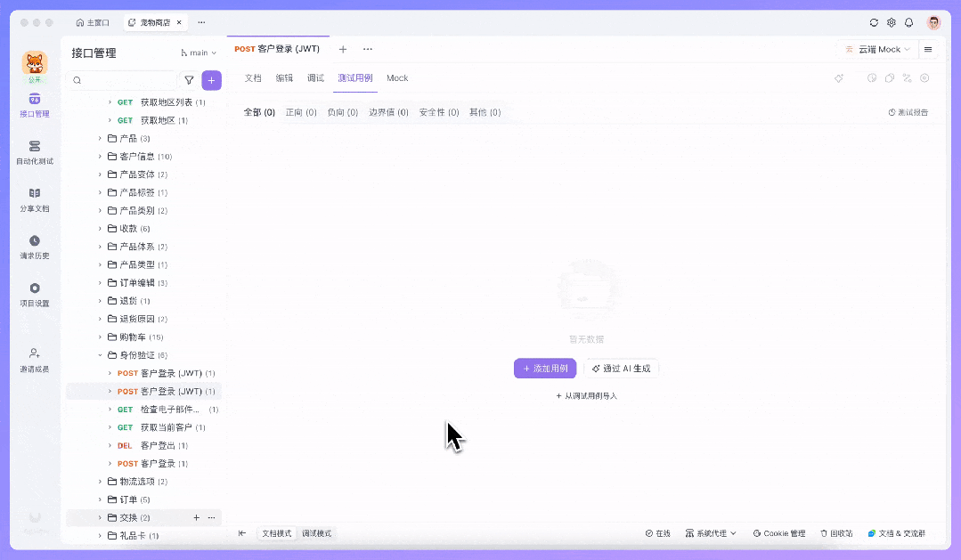Open the main branch dropdown

coord(198,52)
